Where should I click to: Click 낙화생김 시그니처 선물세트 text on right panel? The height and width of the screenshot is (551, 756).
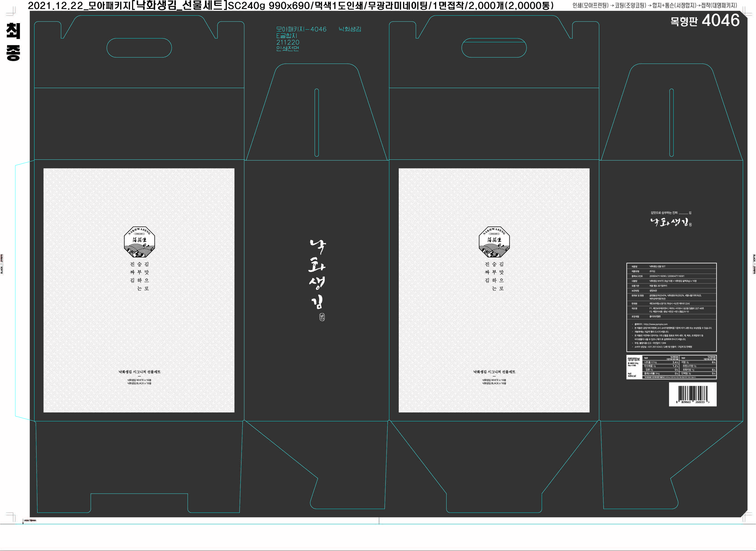(494, 372)
